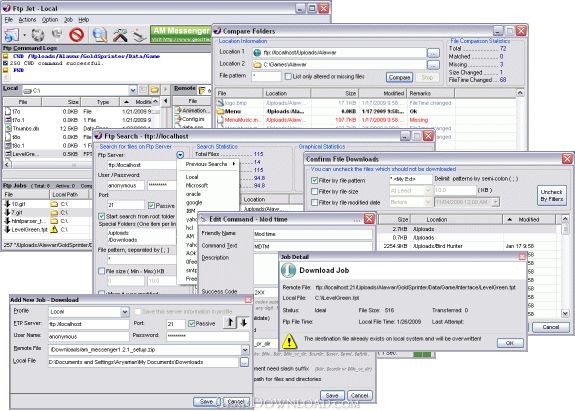
Task: Click the move-up arrow in Add New Job
Action: pos(230,323)
